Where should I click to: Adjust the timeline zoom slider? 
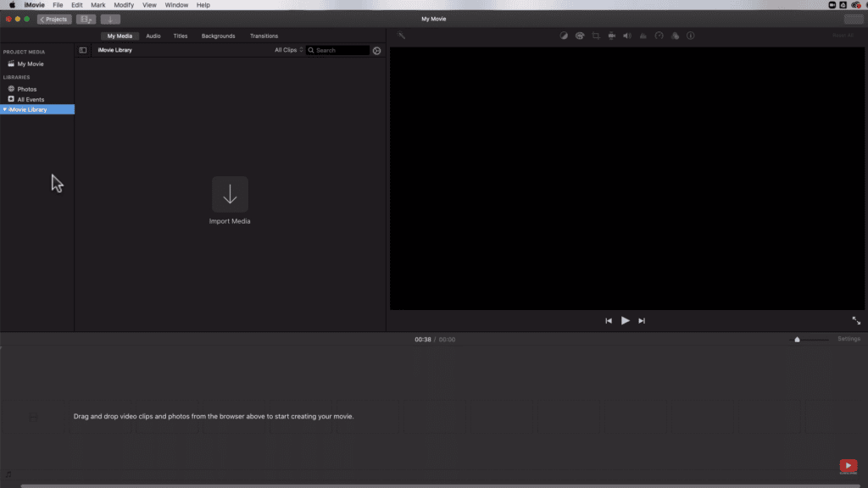point(797,339)
